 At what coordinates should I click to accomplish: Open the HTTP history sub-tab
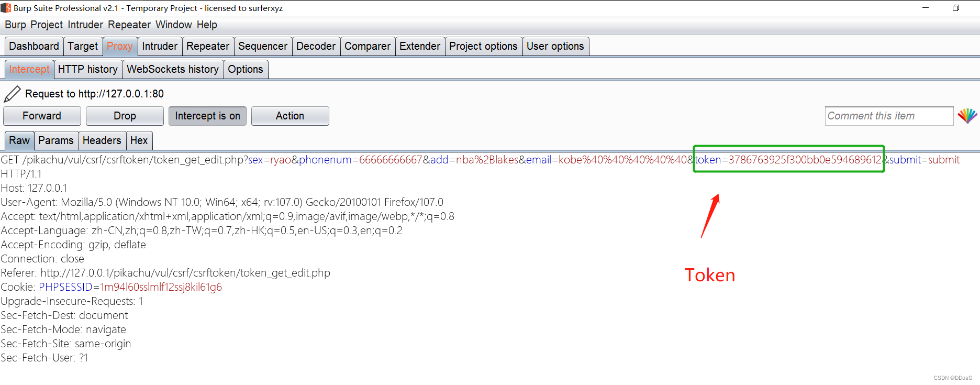coord(88,69)
